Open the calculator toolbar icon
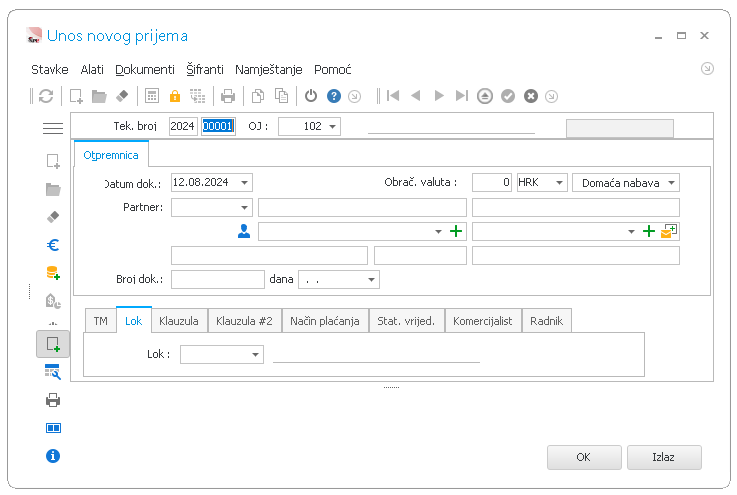 (x=152, y=96)
